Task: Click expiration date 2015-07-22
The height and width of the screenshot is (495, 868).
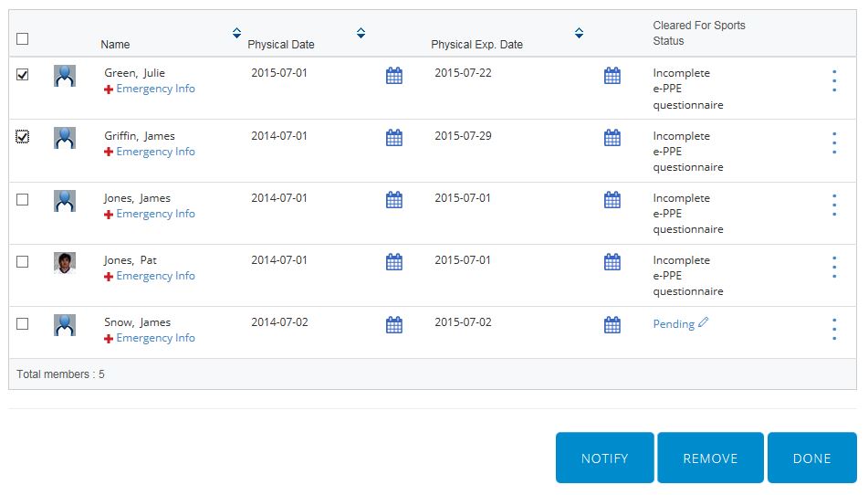Action: pyautogui.click(x=463, y=72)
